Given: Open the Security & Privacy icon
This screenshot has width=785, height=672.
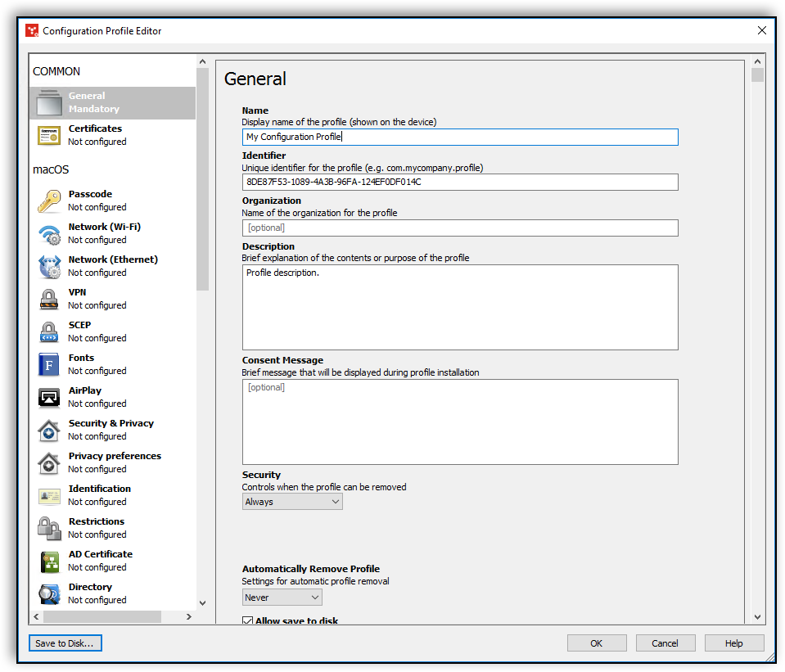Looking at the screenshot, I should (x=51, y=428).
